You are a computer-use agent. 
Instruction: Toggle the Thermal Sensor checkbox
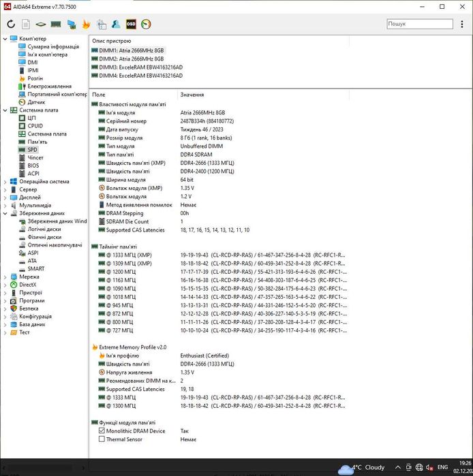[102, 439]
